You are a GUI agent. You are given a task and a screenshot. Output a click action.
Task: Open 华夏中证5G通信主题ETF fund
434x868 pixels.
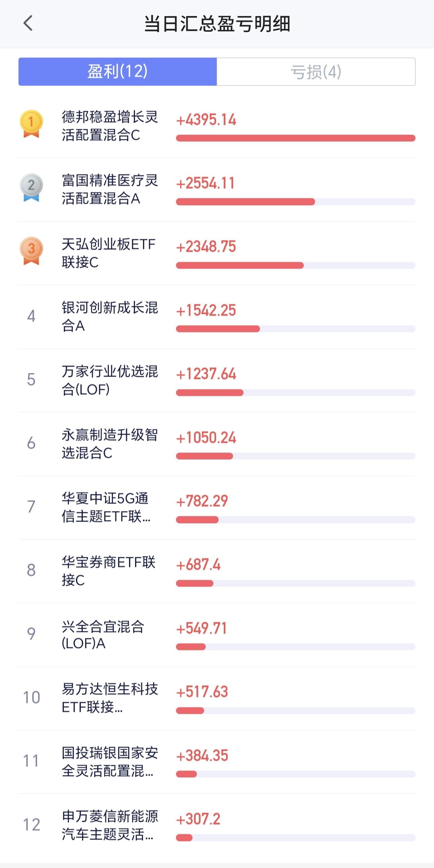point(217,507)
